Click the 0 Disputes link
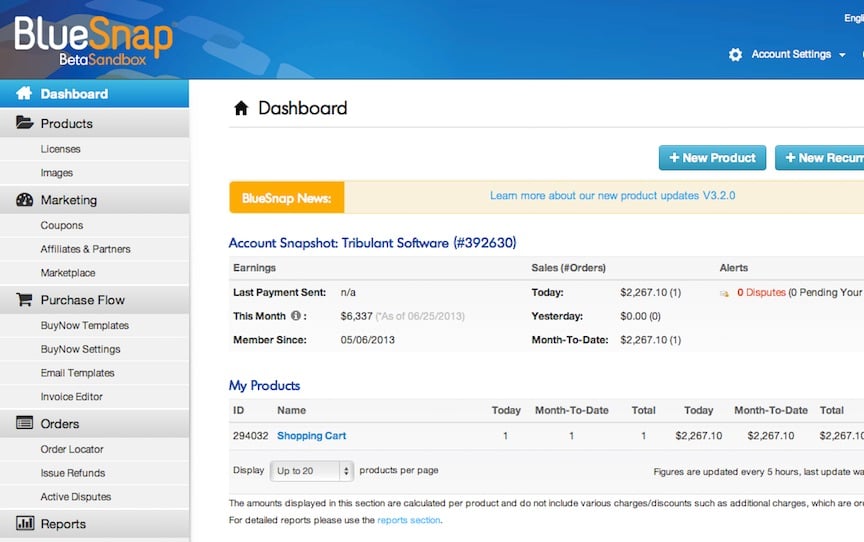The image size is (864, 542). 762,292
